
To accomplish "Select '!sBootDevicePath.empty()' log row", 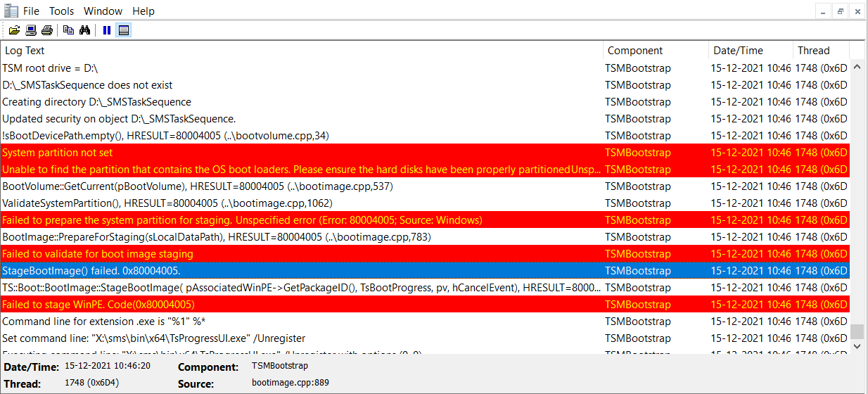I will pos(425,136).
